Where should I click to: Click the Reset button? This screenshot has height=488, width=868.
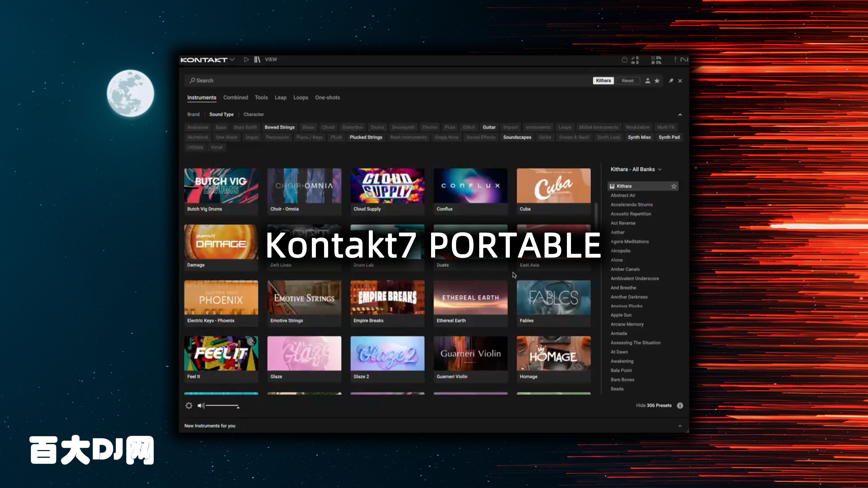point(627,80)
